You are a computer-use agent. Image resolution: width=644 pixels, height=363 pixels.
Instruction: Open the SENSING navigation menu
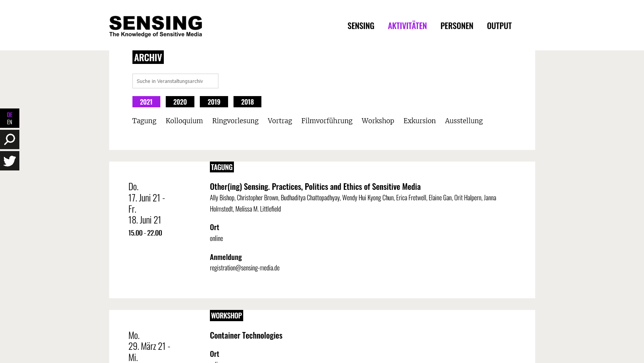point(361,26)
